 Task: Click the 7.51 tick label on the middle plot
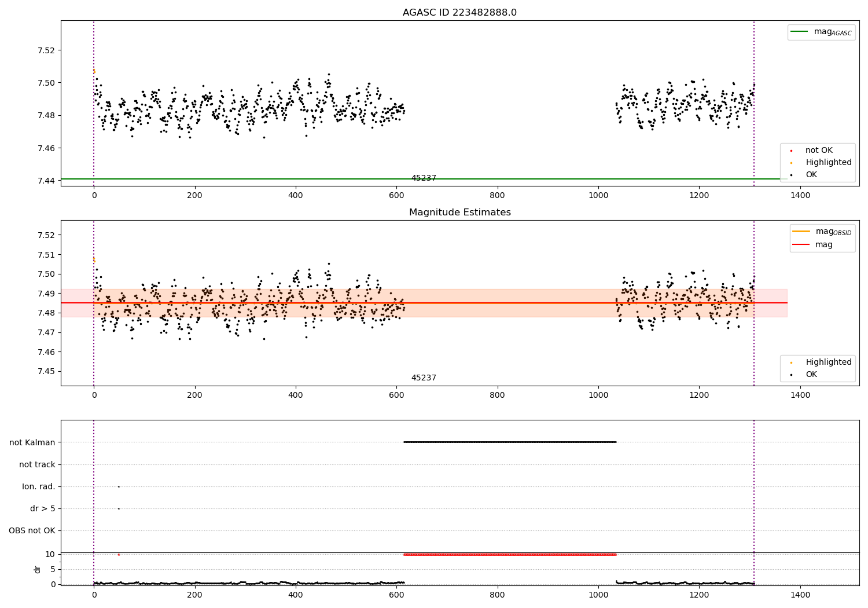[45, 255]
